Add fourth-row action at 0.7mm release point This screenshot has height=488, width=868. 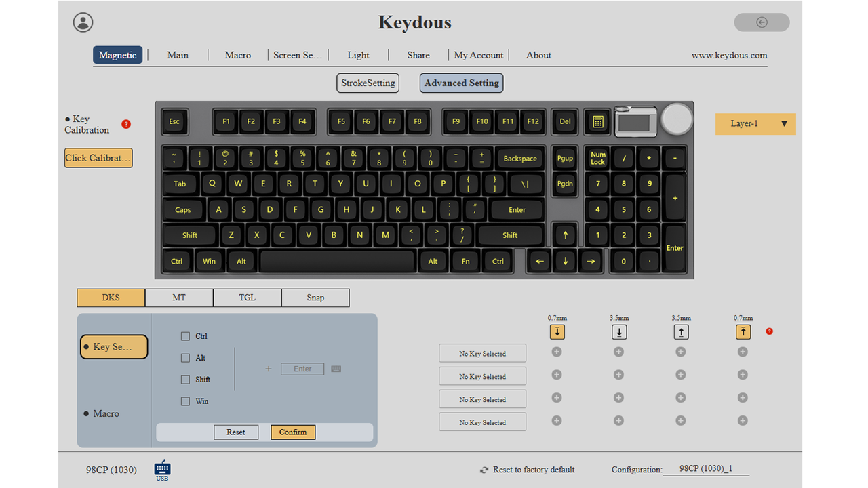point(743,420)
